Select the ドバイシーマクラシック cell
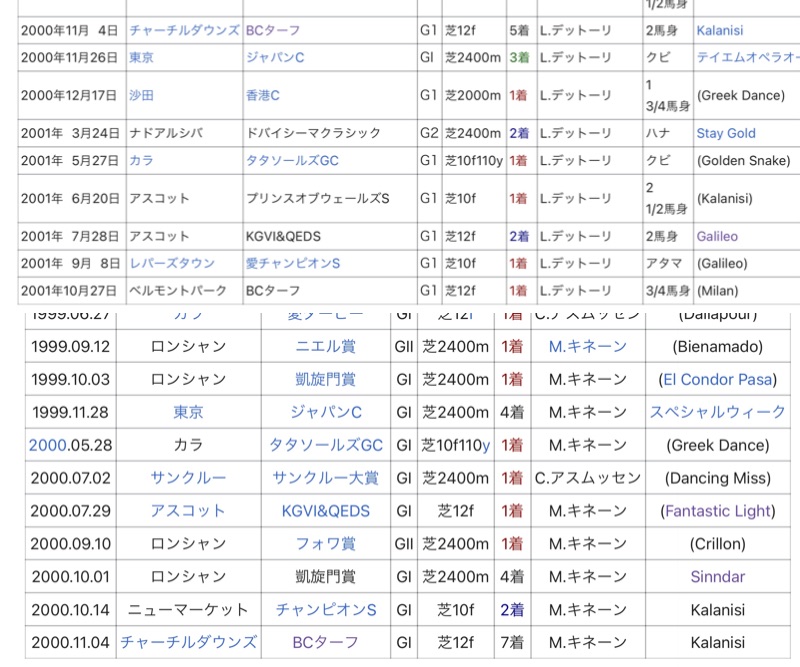The image size is (800, 667). point(330,133)
